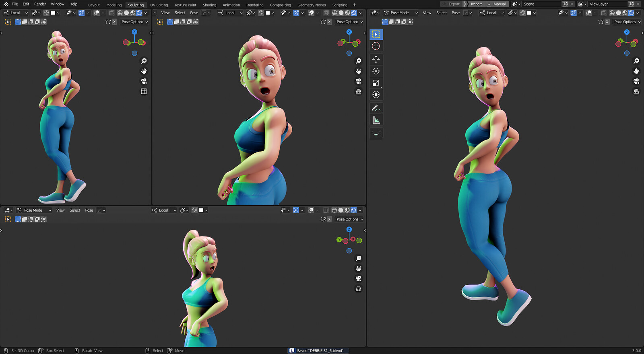Switch perspective/orthographic grid icon in top-left viewport
Viewport: 644px width, 354px height.
(144, 91)
